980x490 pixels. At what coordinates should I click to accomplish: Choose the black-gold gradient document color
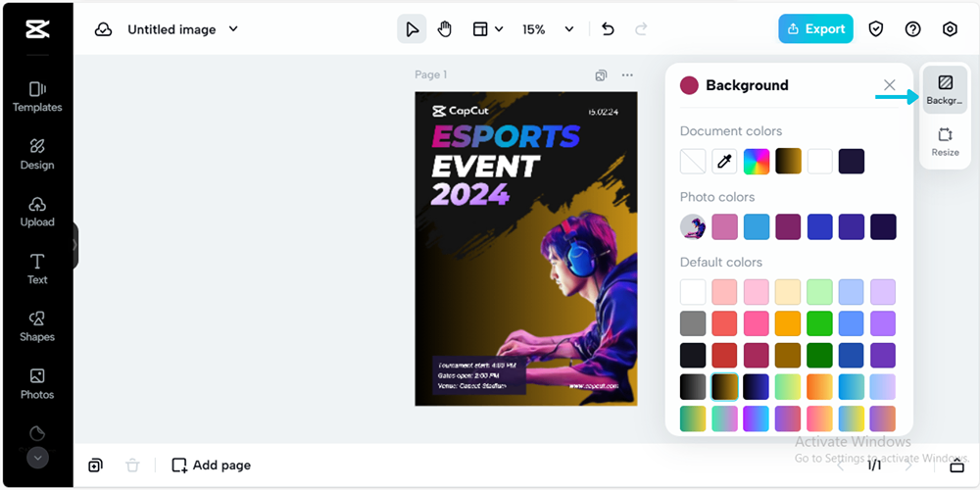pyautogui.click(x=788, y=162)
